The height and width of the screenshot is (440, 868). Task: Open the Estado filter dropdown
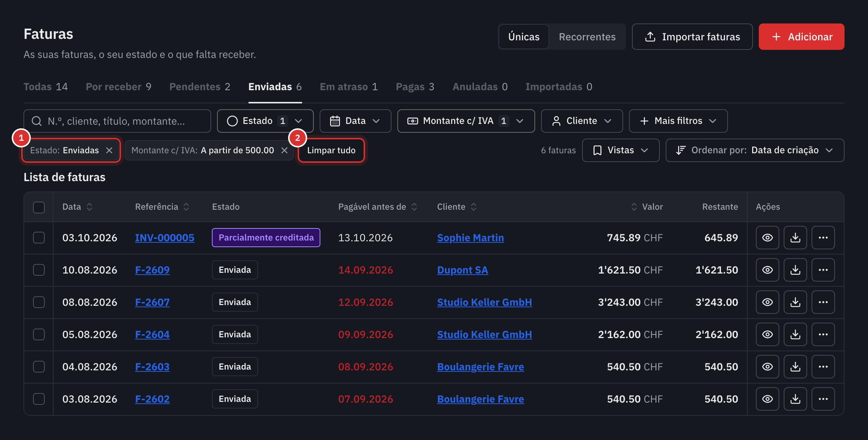[x=265, y=121]
